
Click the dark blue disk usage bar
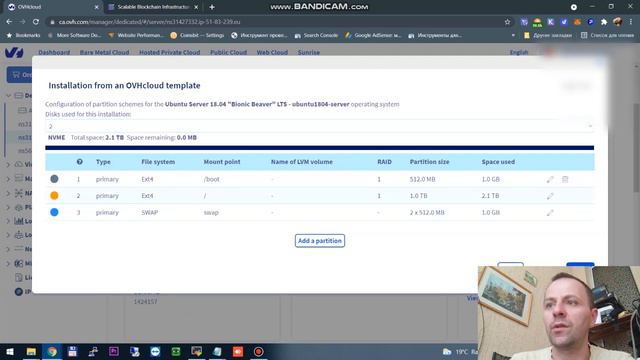point(320,148)
